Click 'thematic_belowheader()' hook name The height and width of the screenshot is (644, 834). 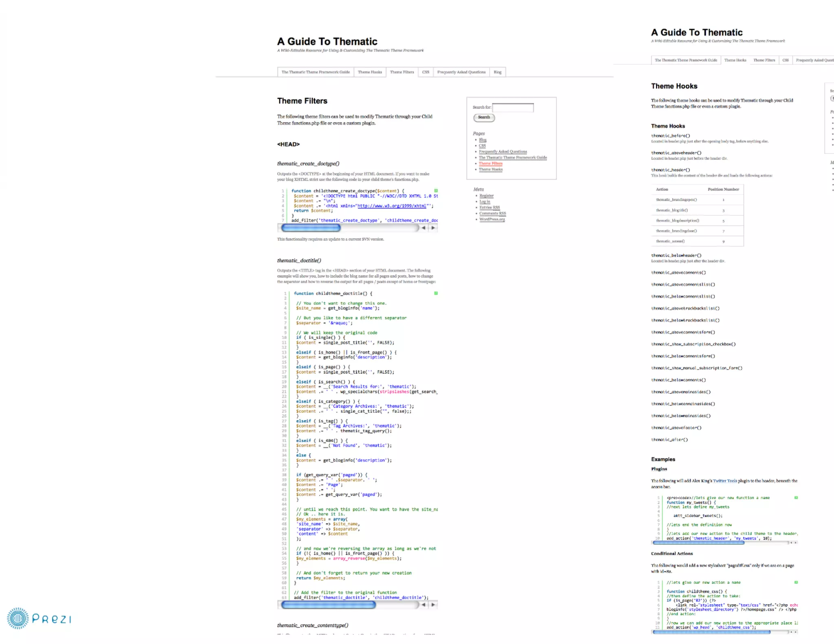click(676, 255)
